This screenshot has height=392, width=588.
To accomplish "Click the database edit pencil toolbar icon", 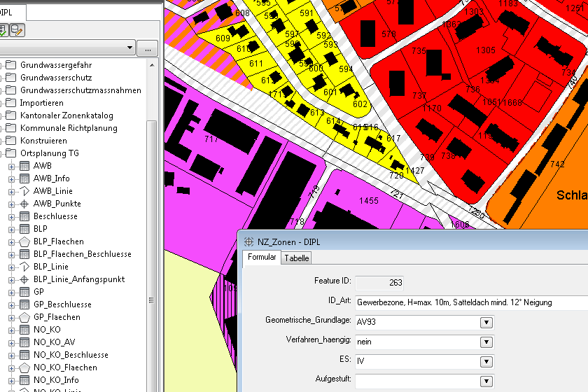I will click(17, 30).
